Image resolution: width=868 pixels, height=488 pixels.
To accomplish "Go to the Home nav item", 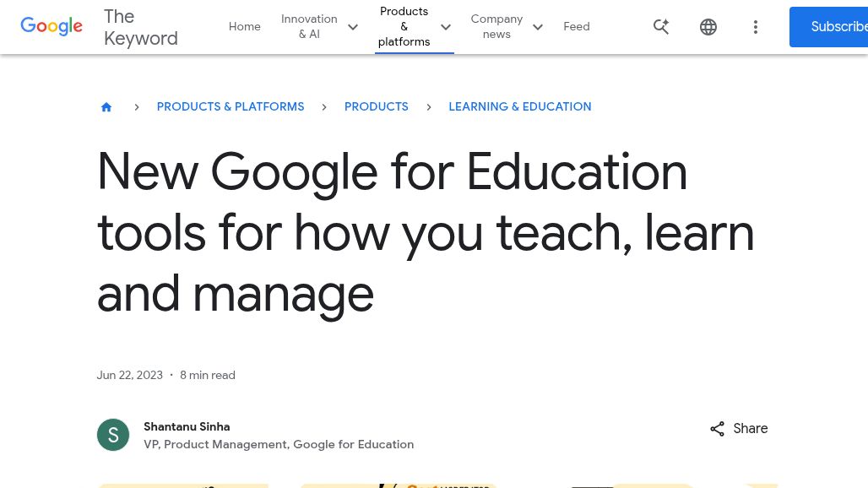I will tap(244, 27).
